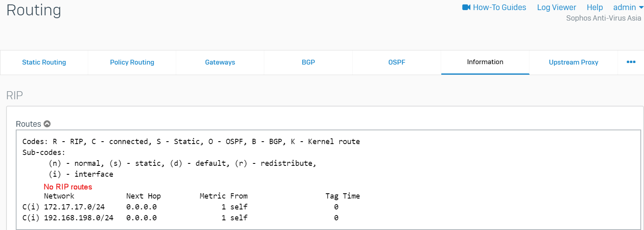Switch to the OSPF tab
Image resolution: width=644 pixels, height=230 pixels.
[396, 62]
